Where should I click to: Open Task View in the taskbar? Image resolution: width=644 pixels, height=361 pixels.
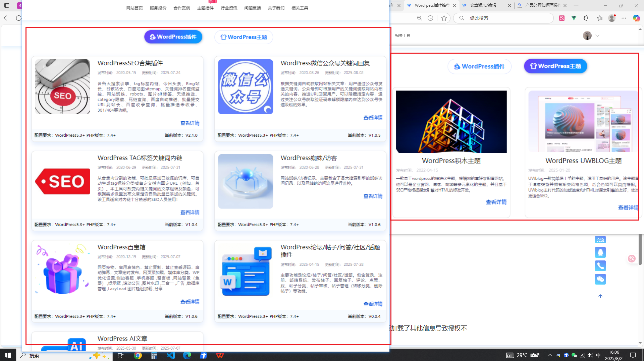click(x=121, y=356)
